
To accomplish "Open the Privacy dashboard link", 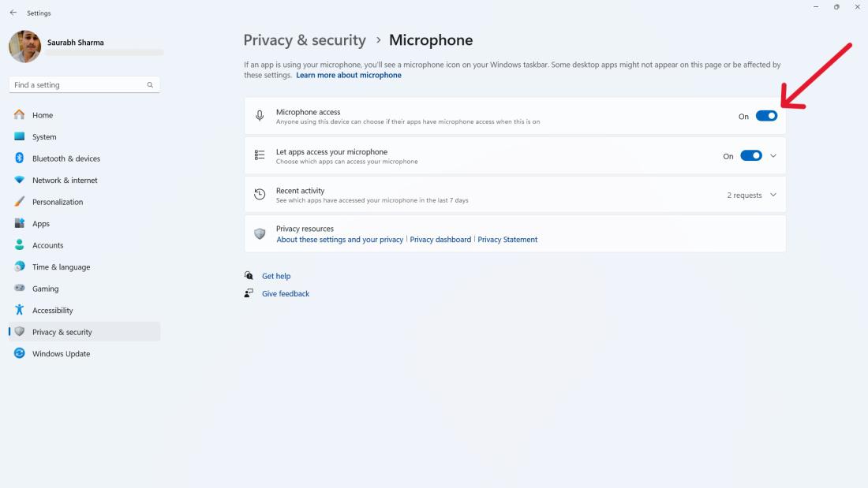I will point(440,240).
